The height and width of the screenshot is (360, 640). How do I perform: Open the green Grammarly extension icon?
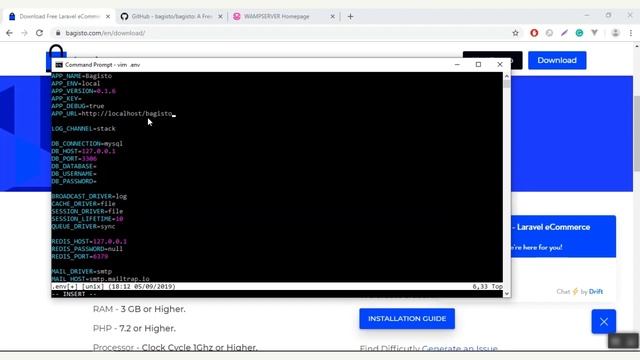point(579,33)
